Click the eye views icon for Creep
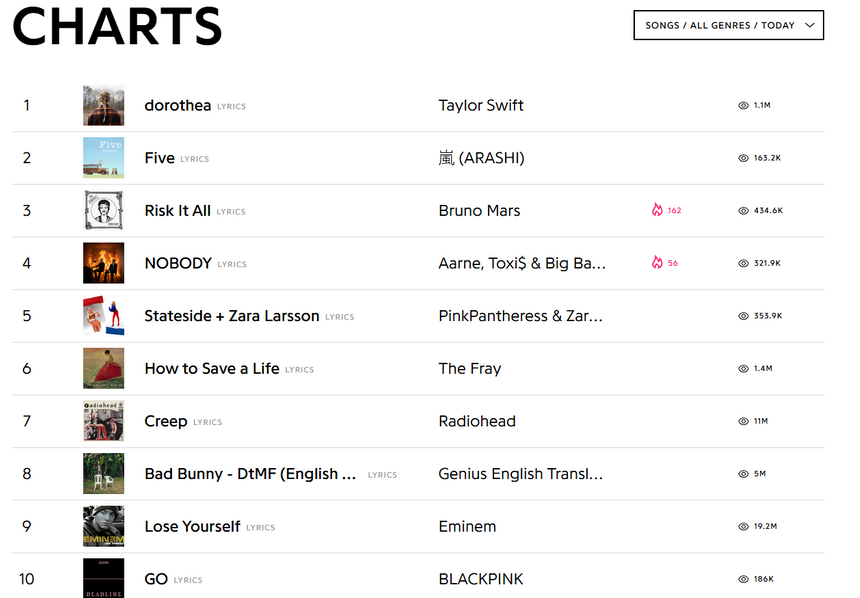The image size is (860, 598). click(x=743, y=421)
